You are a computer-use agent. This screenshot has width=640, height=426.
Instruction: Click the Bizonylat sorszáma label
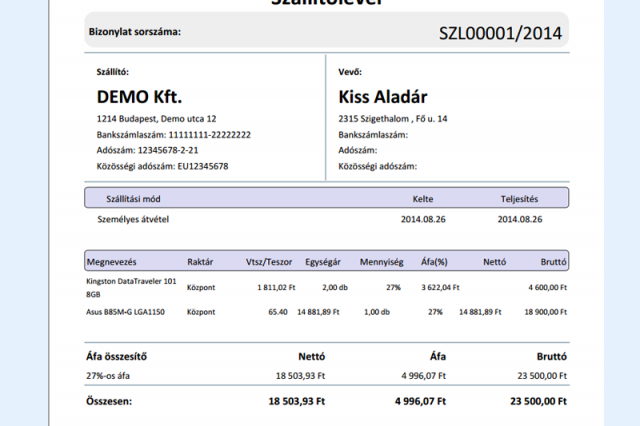[135, 32]
